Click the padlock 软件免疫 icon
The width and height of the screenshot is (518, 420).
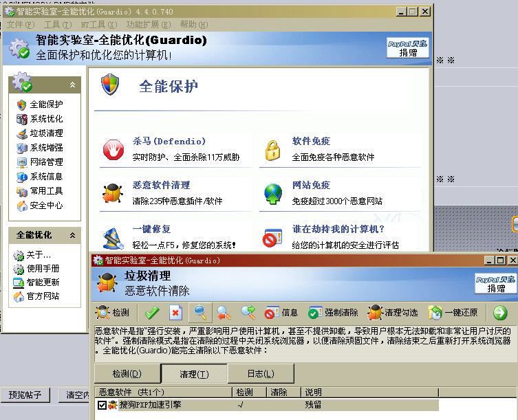[272, 151]
